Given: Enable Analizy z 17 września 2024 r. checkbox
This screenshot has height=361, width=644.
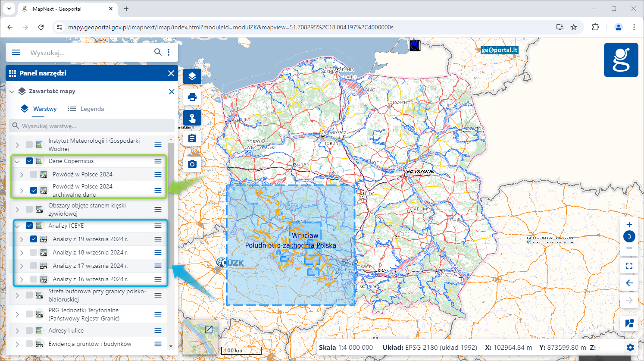Looking at the screenshot, I should pos(34,266).
